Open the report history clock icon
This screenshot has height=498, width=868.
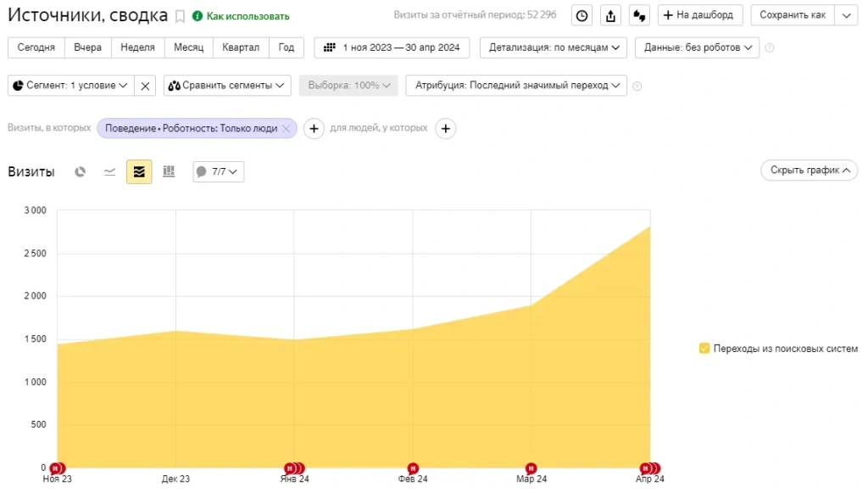(581, 15)
